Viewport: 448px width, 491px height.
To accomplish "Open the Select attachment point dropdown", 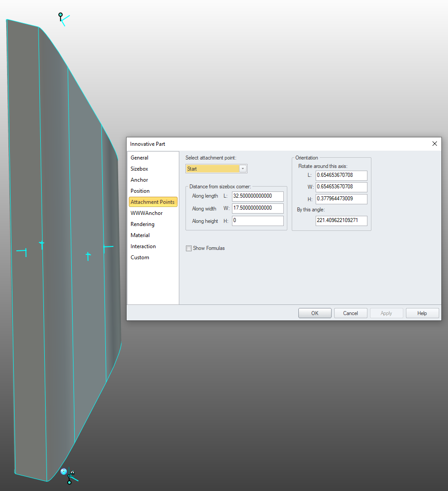I will [216, 169].
